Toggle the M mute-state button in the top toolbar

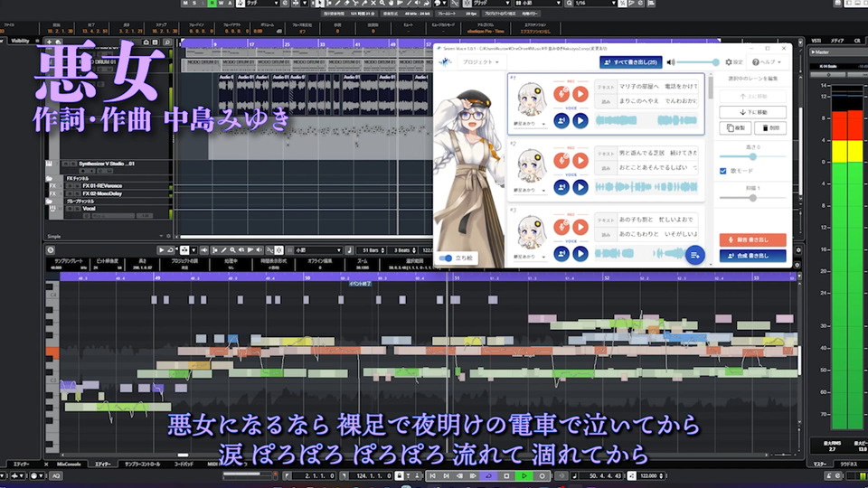point(184,4)
